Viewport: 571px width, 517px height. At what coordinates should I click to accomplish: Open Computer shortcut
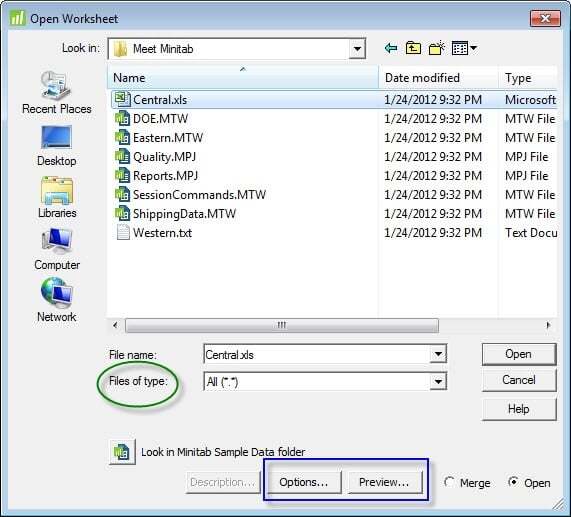[57, 249]
